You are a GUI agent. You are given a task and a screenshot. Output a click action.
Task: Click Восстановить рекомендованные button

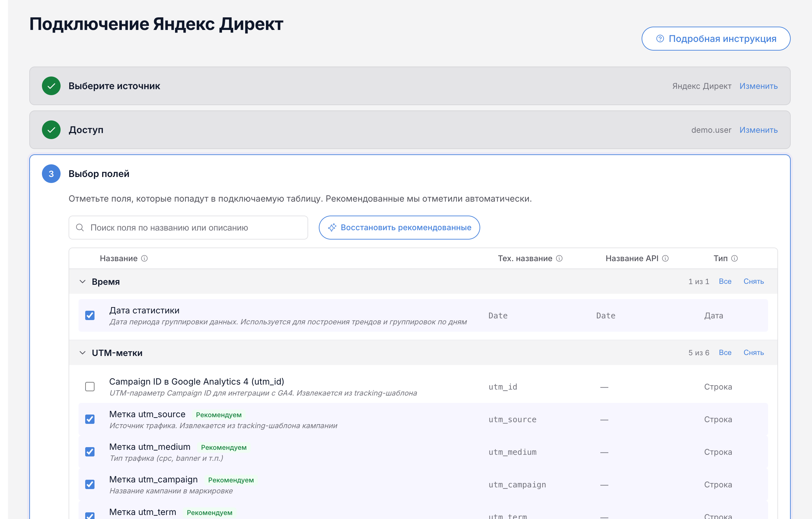[x=399, y=228]
